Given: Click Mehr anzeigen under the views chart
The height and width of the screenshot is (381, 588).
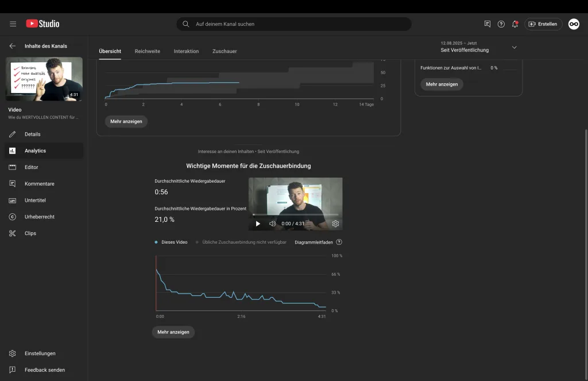Looking at the screenshot, I should click(x=126, y=122).
